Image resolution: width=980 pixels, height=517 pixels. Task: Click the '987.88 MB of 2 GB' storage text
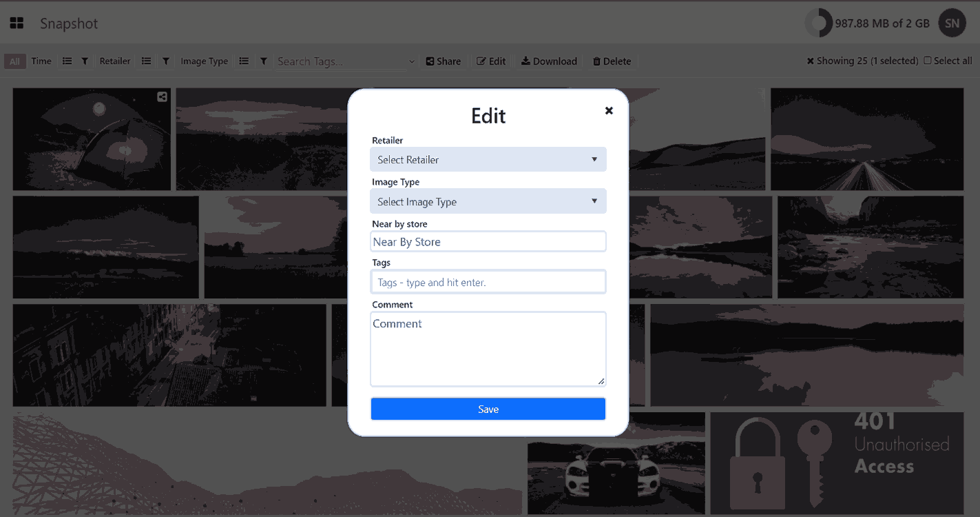tap(882, 23)
